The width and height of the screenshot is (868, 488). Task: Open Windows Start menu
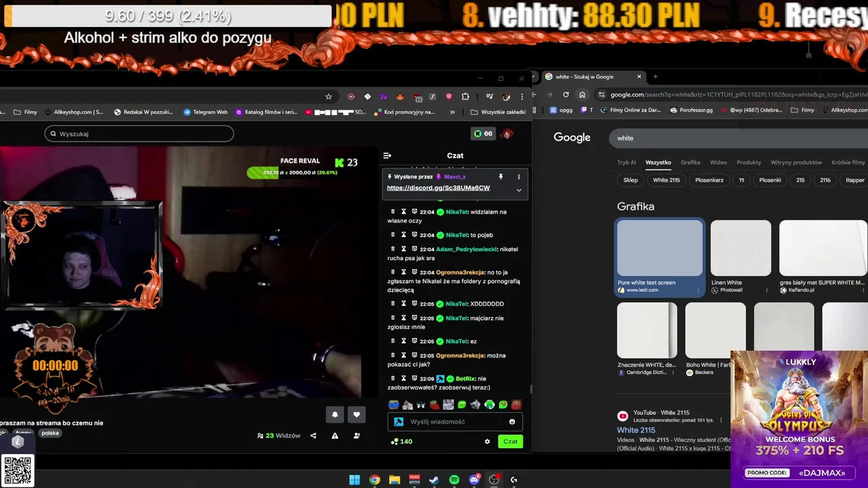pos(355,480)
